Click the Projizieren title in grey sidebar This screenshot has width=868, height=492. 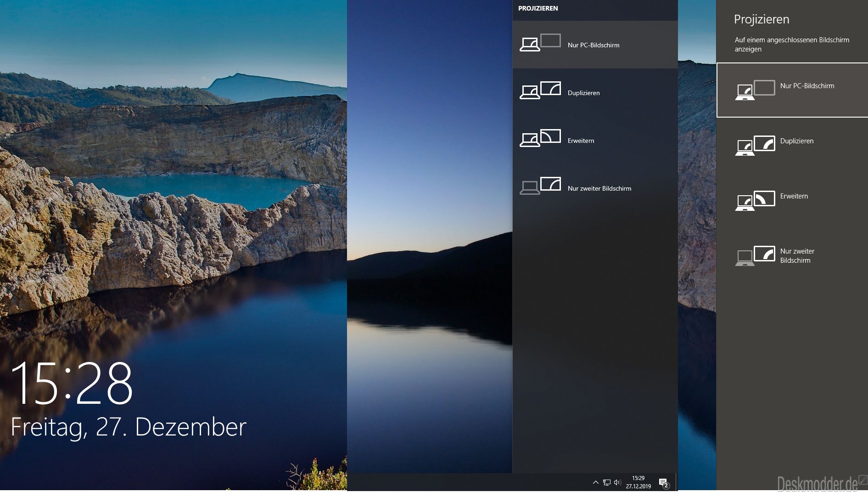(x=762, y=19)
